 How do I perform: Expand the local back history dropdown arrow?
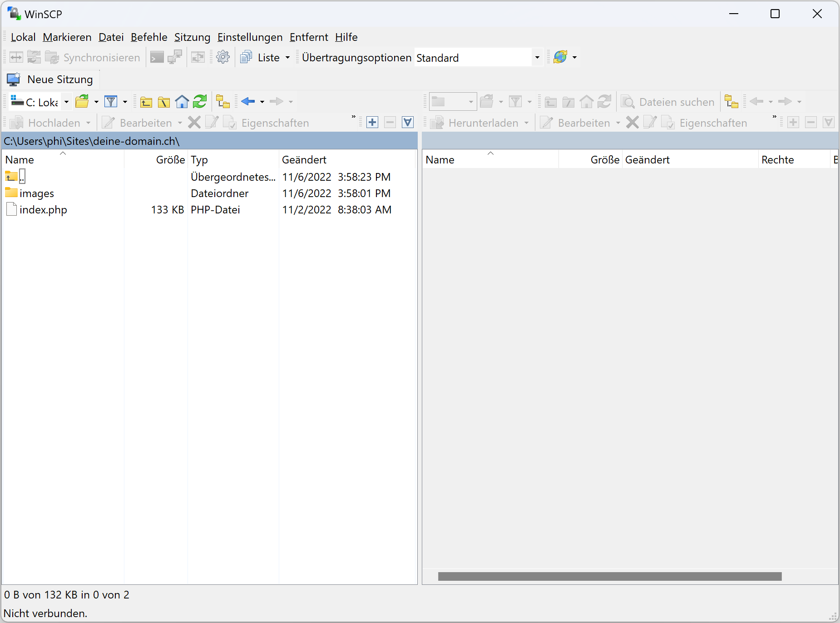262,102
